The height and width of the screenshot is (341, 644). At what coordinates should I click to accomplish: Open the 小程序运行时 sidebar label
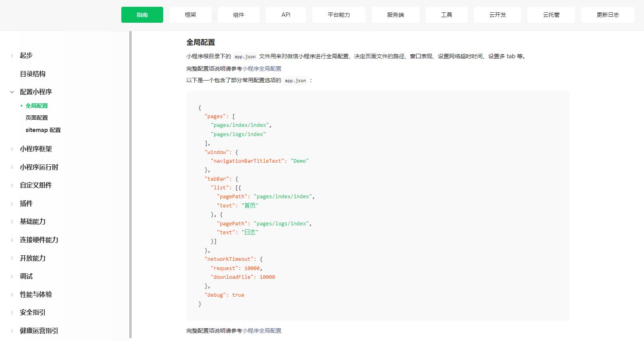(x=39, y=167)
